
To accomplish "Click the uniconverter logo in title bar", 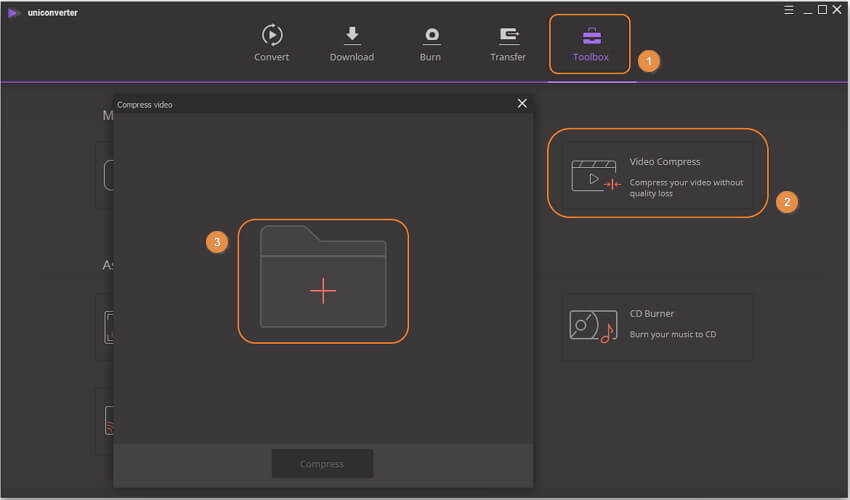I will pos(14,12).
